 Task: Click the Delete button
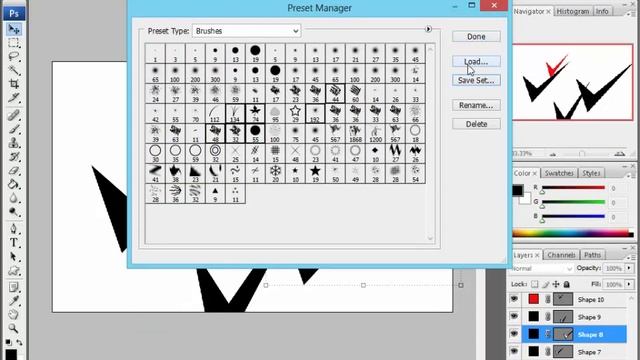pos(476,124)
